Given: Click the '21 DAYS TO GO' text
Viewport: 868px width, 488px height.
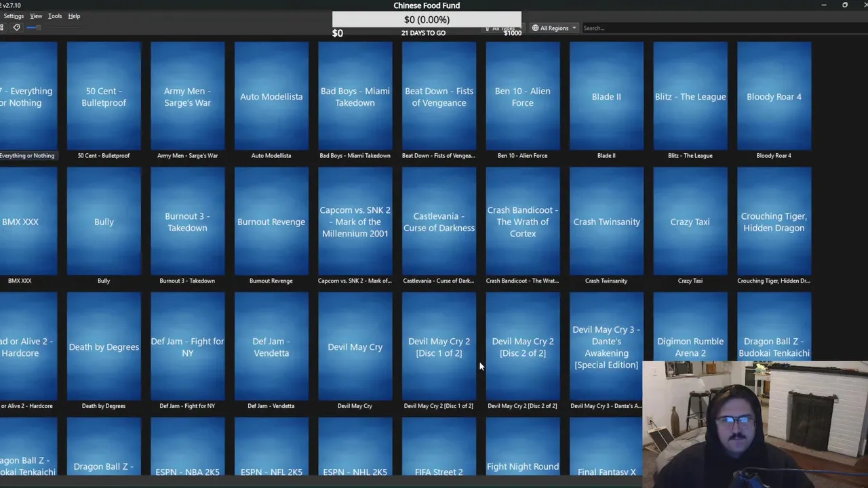Looking at the screenshot, I should (x=423, y=33).
